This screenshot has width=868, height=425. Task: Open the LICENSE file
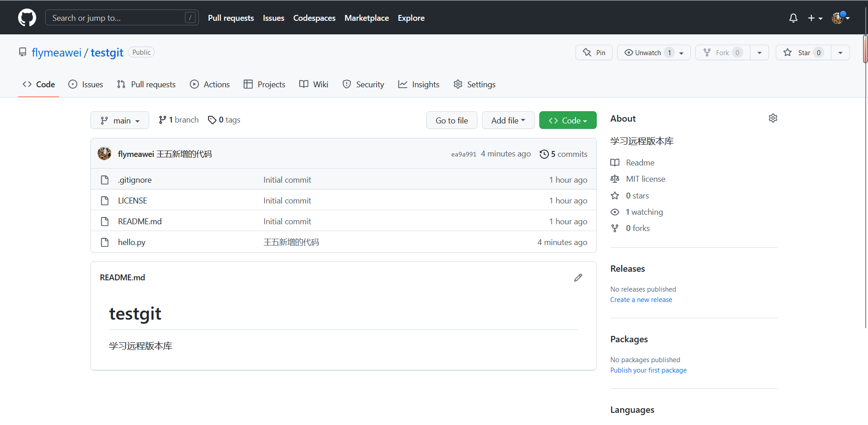coord(132,201)
